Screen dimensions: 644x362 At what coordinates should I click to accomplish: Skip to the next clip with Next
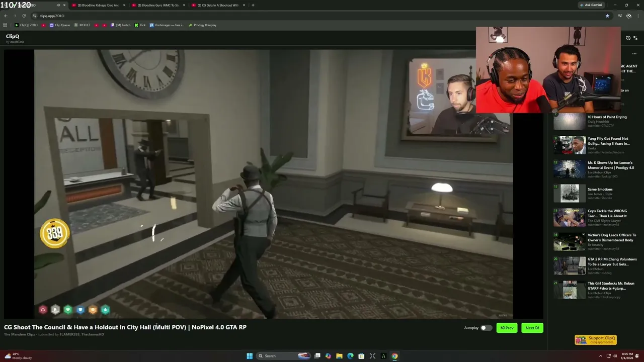pyautogui.click(x=532, y=328)
